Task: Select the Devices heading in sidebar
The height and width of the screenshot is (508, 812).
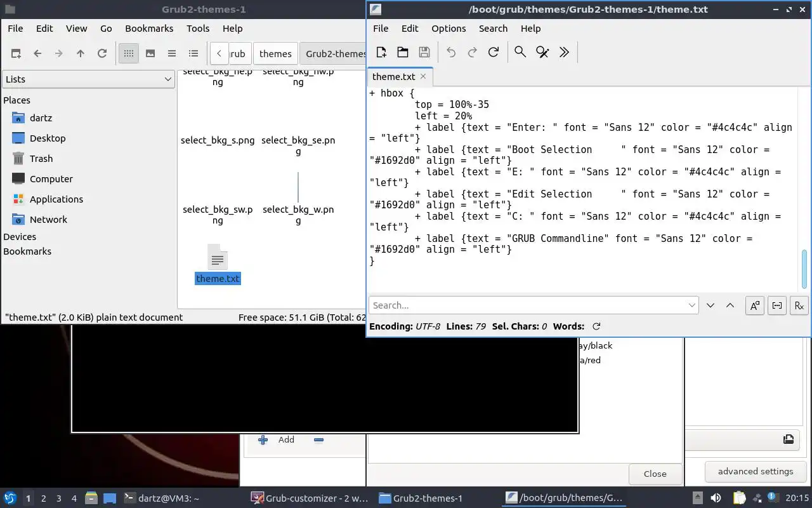Action: (x=20, y=237)
